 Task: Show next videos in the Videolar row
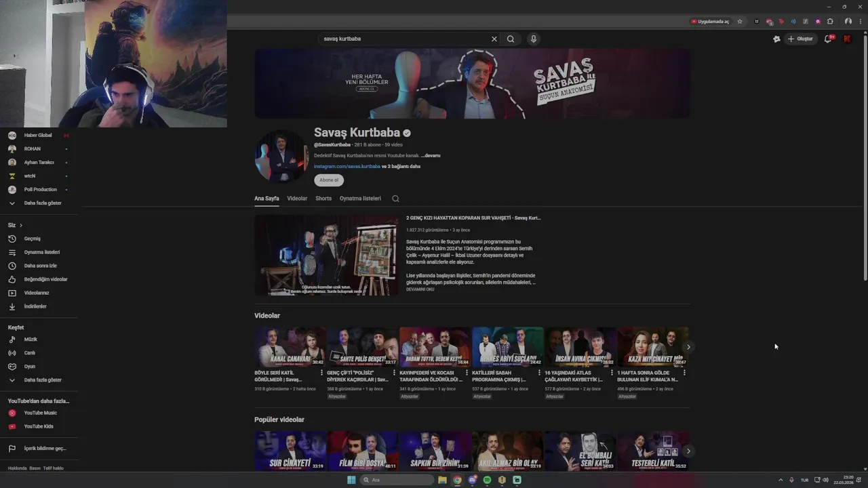point(688,347)
